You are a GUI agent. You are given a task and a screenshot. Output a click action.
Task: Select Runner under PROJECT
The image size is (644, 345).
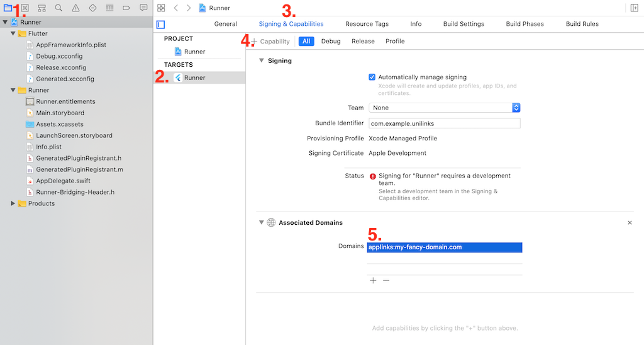point(195,52)
